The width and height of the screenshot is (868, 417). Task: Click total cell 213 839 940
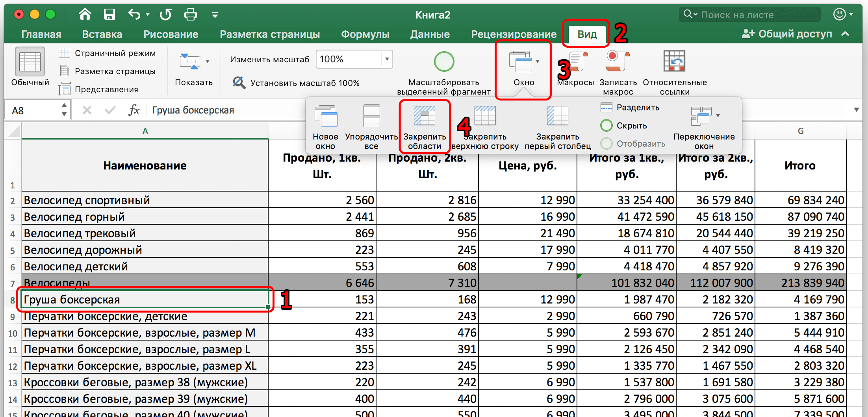pyautogui.click(x=800, y=283)
